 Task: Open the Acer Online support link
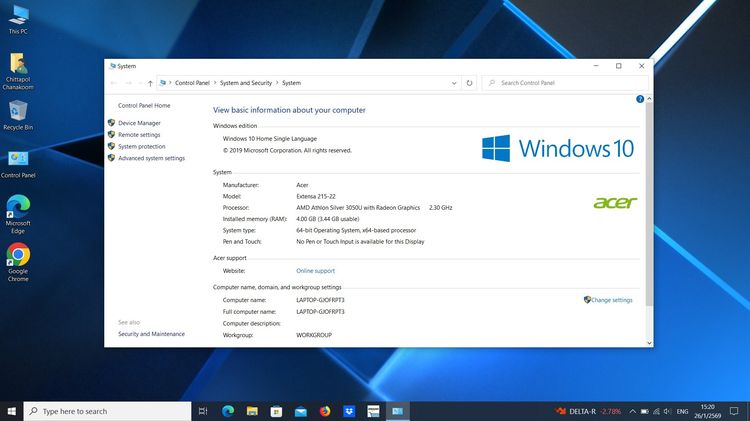pos(315,271)
